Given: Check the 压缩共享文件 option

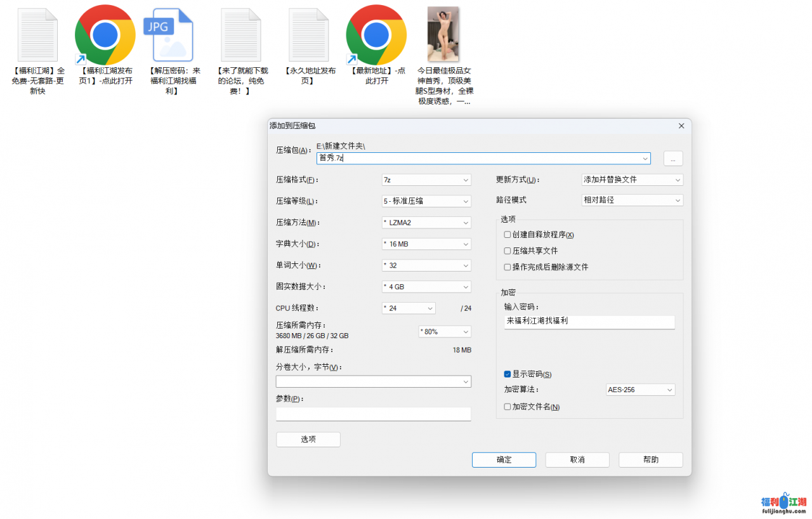Looking at the screenshot, I should pyautogui.click(x=507, y=251).
